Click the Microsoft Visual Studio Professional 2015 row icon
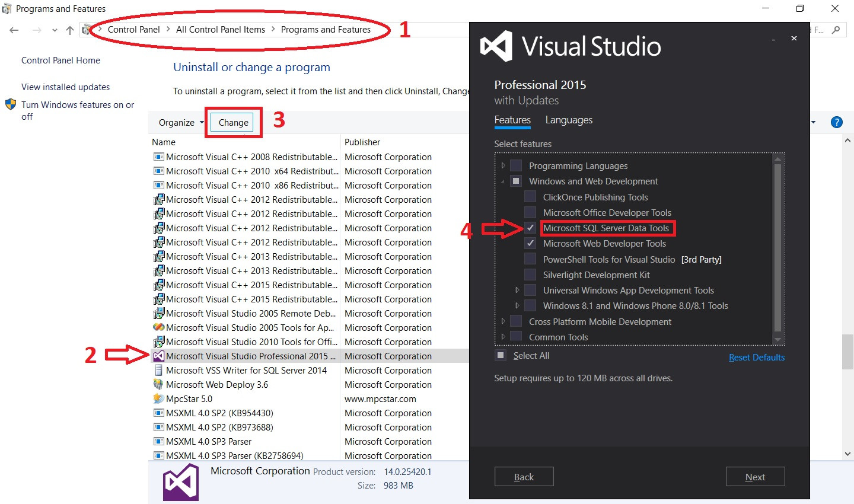Image resolution: width=854 pixels, height=504 pixels. point(158,356)
